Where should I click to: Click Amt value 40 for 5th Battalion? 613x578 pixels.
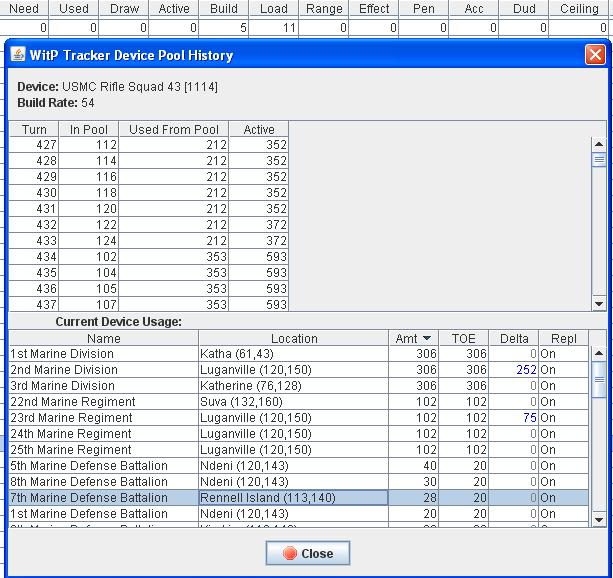[x=430, y=466]
